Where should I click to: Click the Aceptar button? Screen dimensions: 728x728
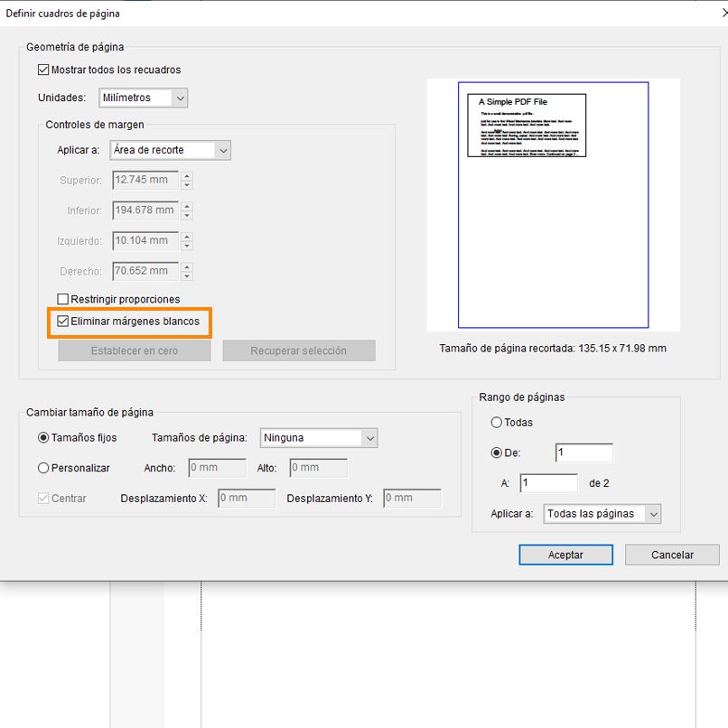tap(566, 555)
